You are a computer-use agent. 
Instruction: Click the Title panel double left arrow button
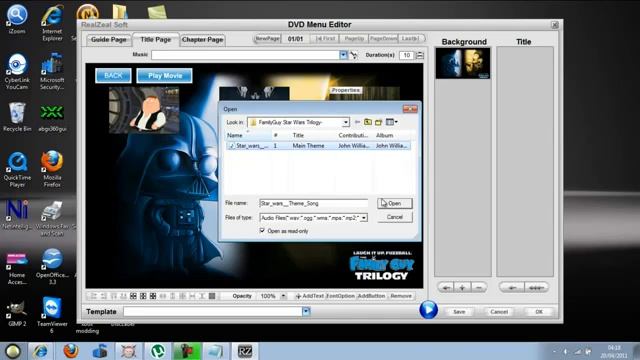[x=536, y=287]
